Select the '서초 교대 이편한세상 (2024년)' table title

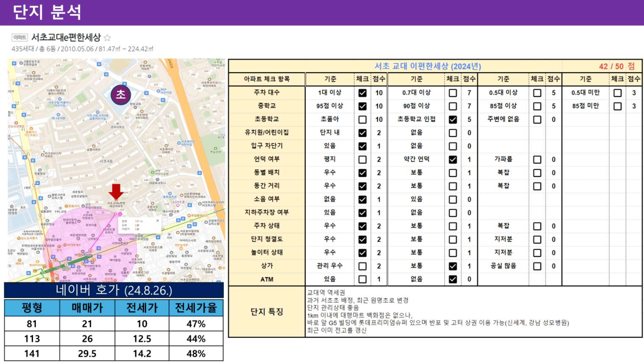[x=427, y=66]
